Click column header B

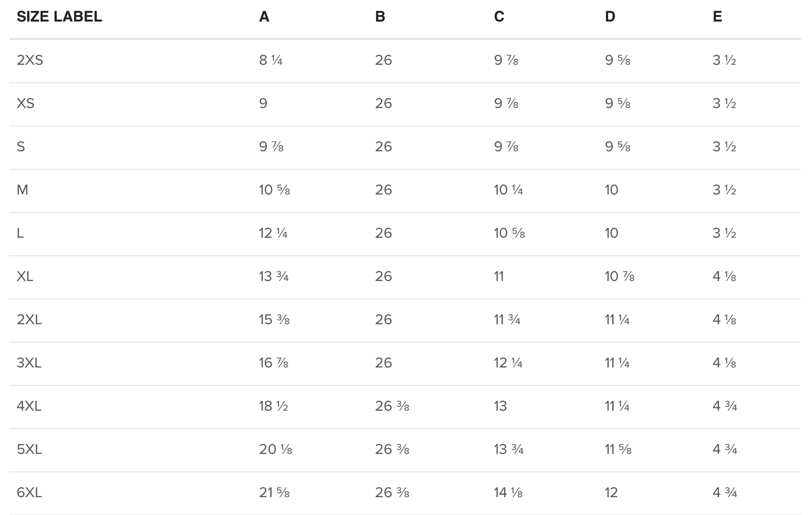point(380,17)
